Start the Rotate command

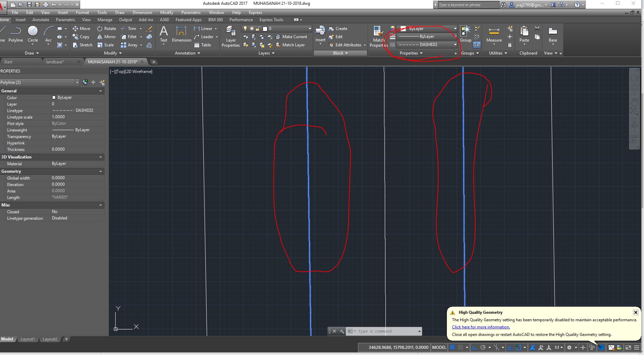pyautogui.click(x=106, y=29)
